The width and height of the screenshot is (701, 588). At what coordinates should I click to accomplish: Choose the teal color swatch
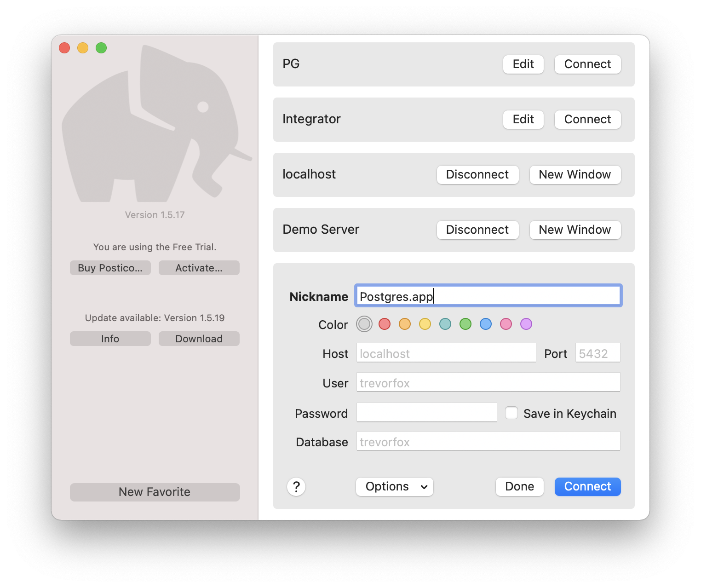point(445,324)
